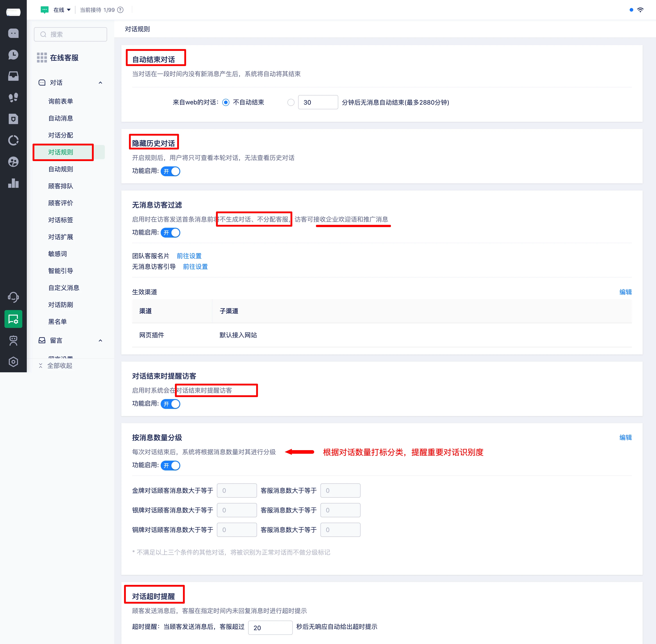
Task: Click the wifi connection icon
Action: tap(640, 10)
